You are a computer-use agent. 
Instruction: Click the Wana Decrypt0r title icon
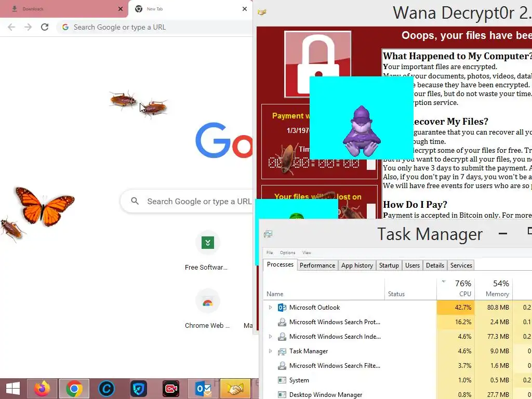tap(262, 12)
